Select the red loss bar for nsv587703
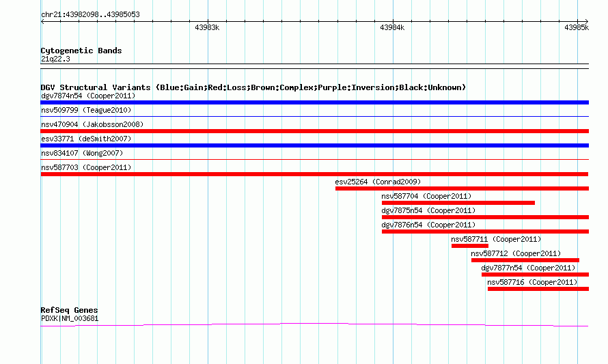The image size is (608, 364). (314, 174)
